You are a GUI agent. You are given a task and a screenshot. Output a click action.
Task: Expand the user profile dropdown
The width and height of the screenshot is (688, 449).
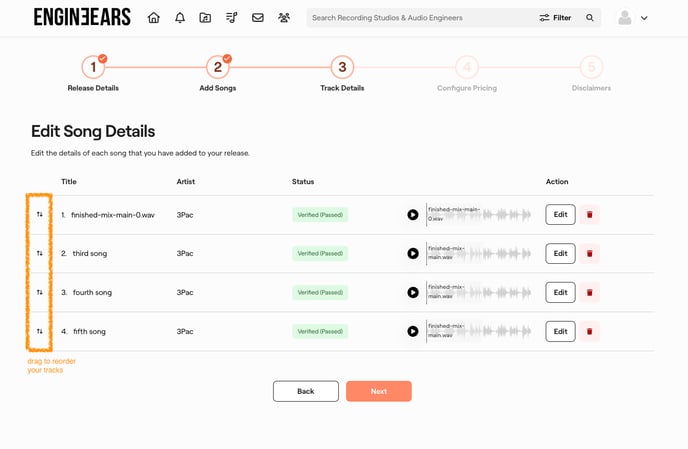[x=633, y=18]
